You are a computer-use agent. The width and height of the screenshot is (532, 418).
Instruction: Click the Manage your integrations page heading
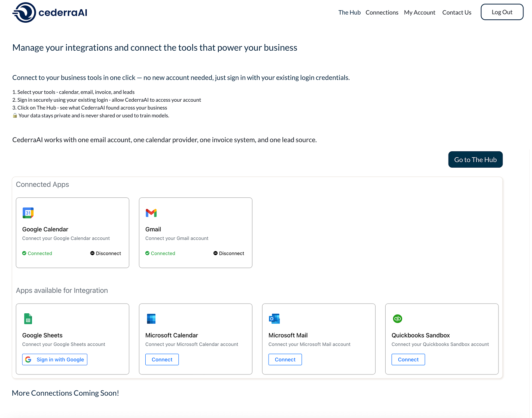pos(155,48)
